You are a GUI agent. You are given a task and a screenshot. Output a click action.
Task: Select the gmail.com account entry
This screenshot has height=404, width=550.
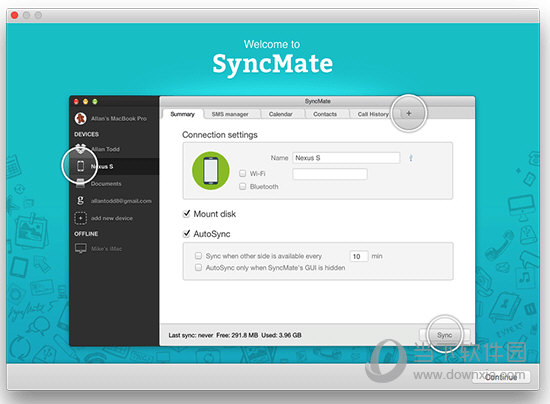(x=121, y=201)
